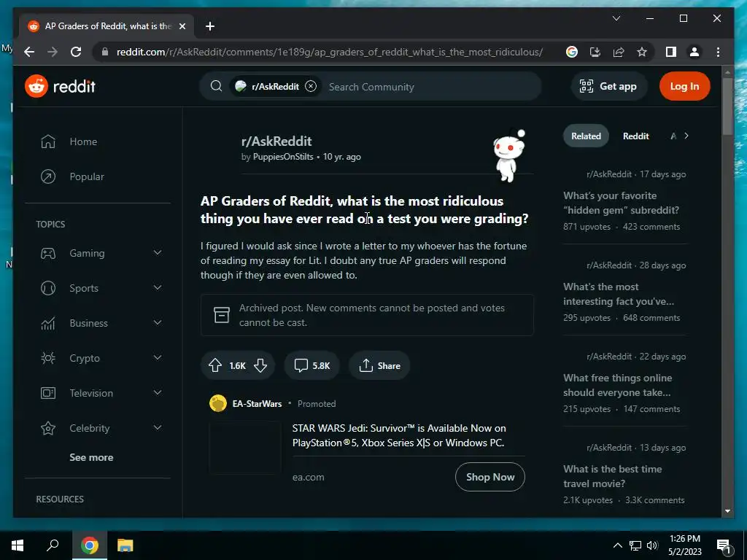Open PuppiesOnStilts user profile
The image size is (747, 560).
click(283, 157)
